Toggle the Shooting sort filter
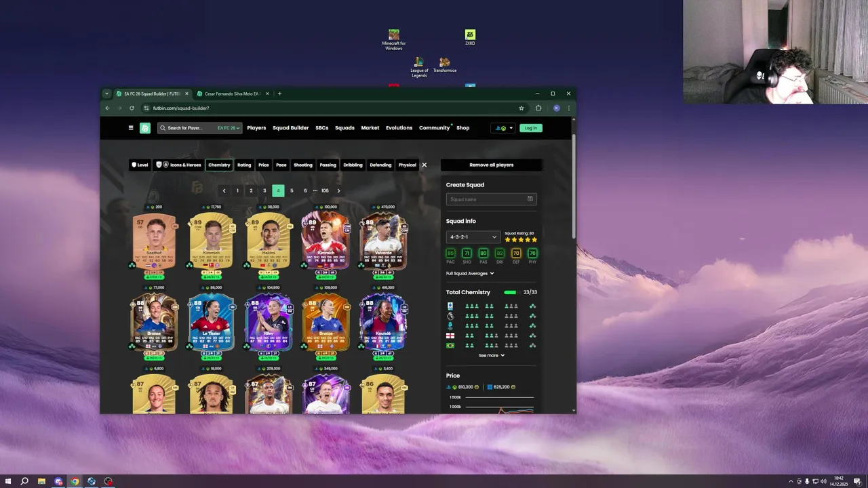 [303, 165]
